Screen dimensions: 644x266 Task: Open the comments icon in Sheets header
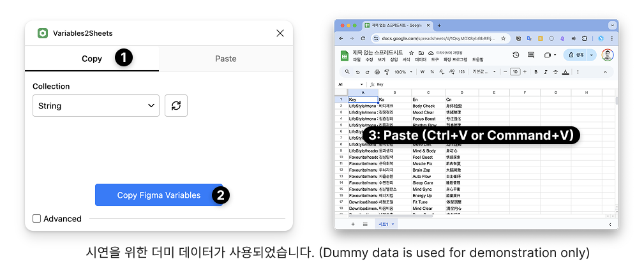click(x=531, y=55)
